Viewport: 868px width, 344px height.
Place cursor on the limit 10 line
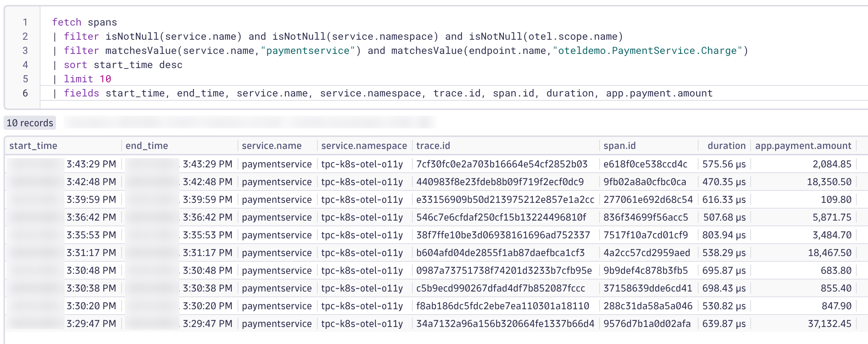pyautogui.click(x=87, y=79)
